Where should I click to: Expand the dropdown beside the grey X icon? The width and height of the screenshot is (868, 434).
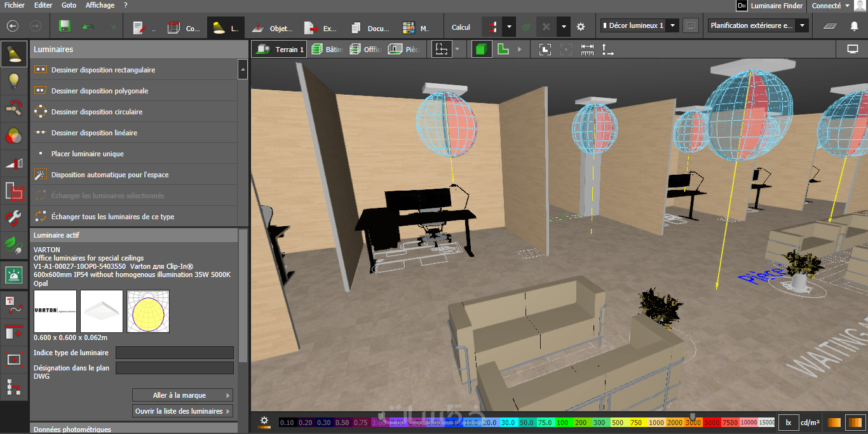coord(564,27)
